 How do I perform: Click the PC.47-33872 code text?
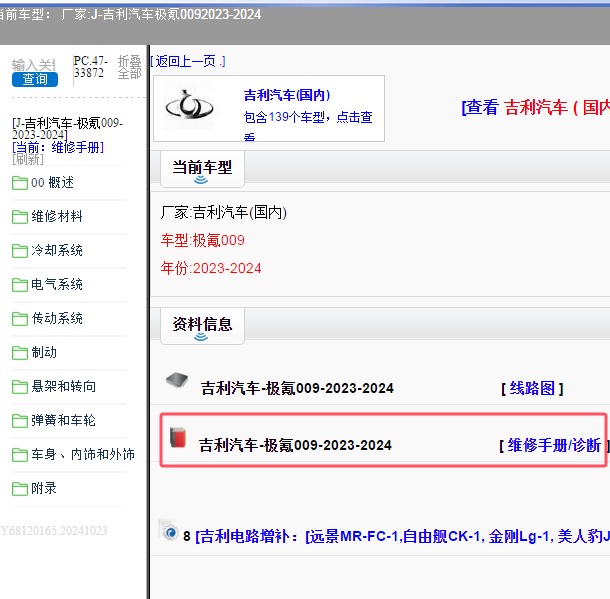(90, 67)
